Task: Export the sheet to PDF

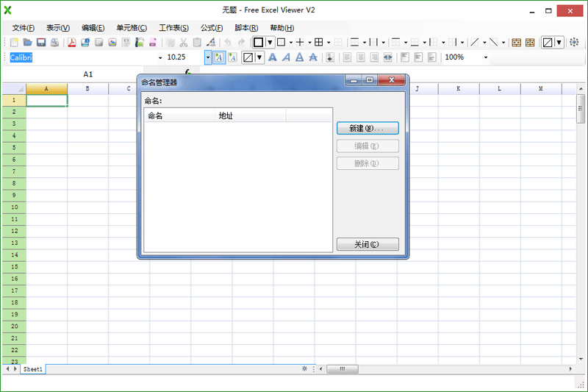Action: (71, 43)
